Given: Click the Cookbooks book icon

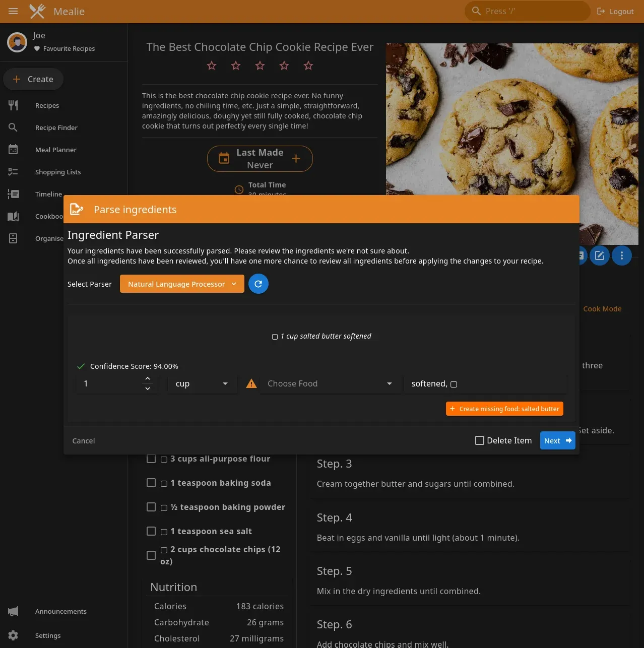Looking at the screenshot, I should tap(13, 216).
